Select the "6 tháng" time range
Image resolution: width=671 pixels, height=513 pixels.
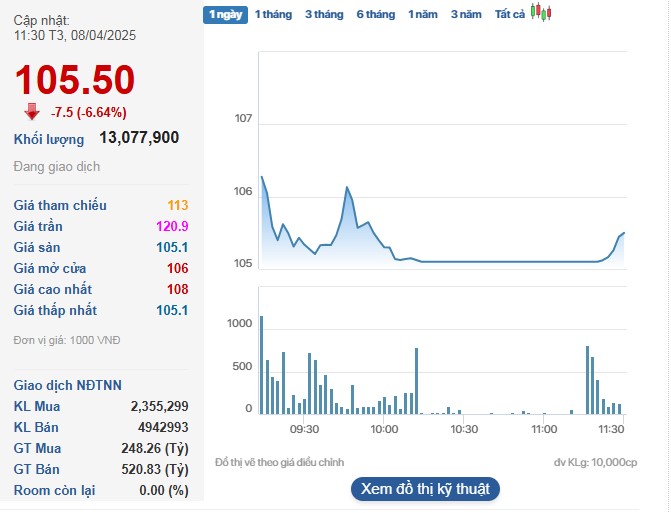376,14
